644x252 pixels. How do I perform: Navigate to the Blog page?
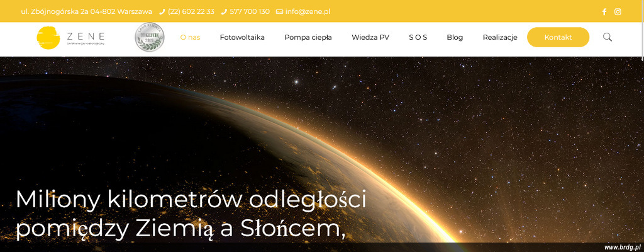pyautogui.click(x=455, y=38)
